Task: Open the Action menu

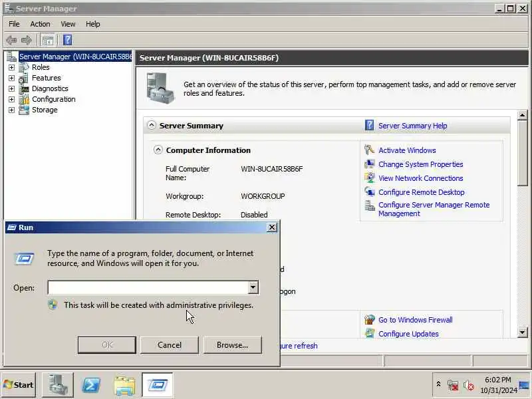Action: [x=40, y=24]
